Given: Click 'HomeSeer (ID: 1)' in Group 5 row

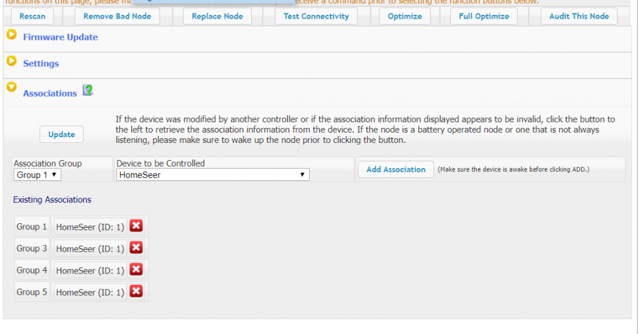Looking at the screenshot, I should point(90,292).
